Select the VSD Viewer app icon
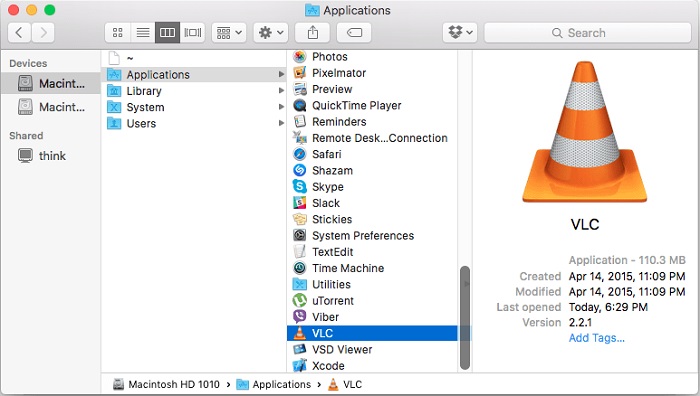Screen dimensions: 700x396 (x=300, y=350)
